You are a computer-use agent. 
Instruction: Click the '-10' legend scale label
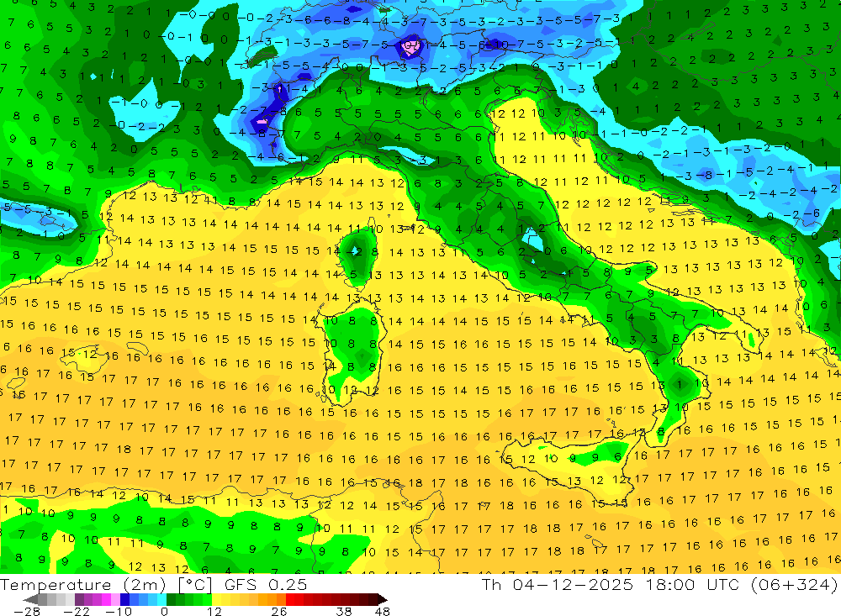(x=119, y=612)
